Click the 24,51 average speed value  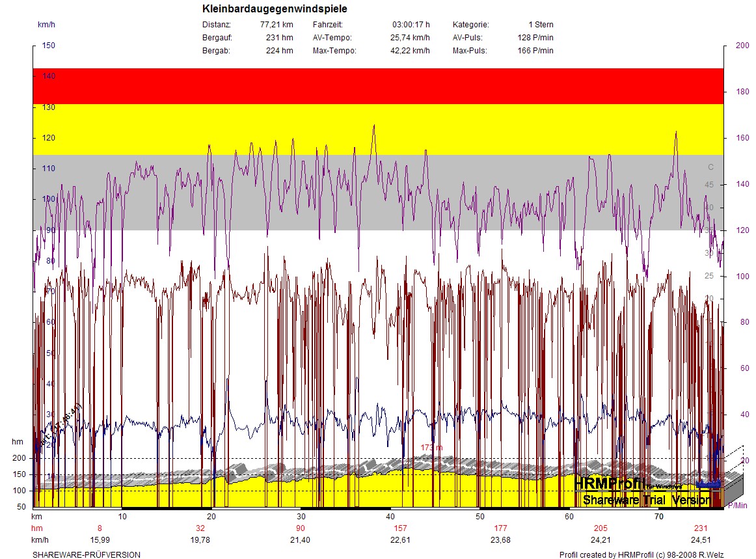pos(700,539)
